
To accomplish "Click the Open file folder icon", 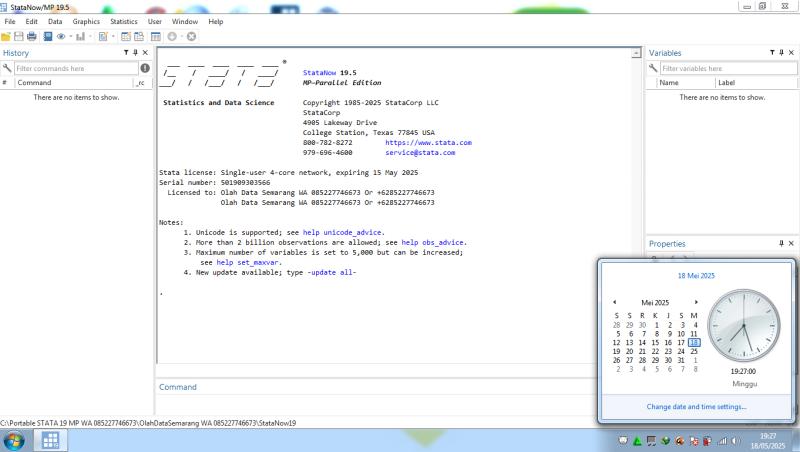I will coord(6,36).
